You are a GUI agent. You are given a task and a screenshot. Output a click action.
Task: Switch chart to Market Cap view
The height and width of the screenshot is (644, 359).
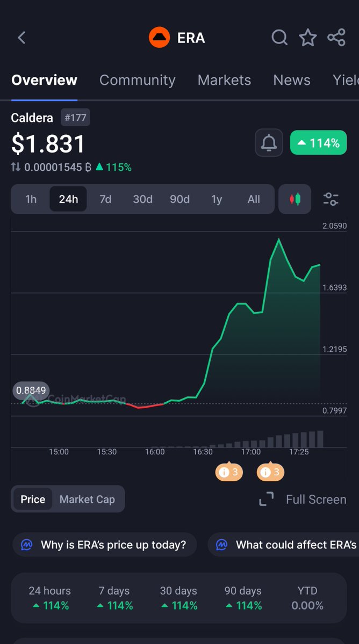pos(87,499)
